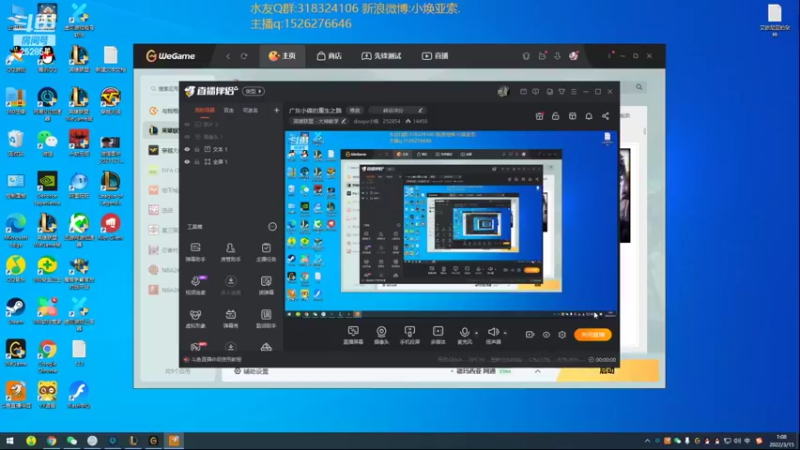Expand WeGame server region chevron
Viewport: 800px width, 450px height.
[x=537, y=371]
